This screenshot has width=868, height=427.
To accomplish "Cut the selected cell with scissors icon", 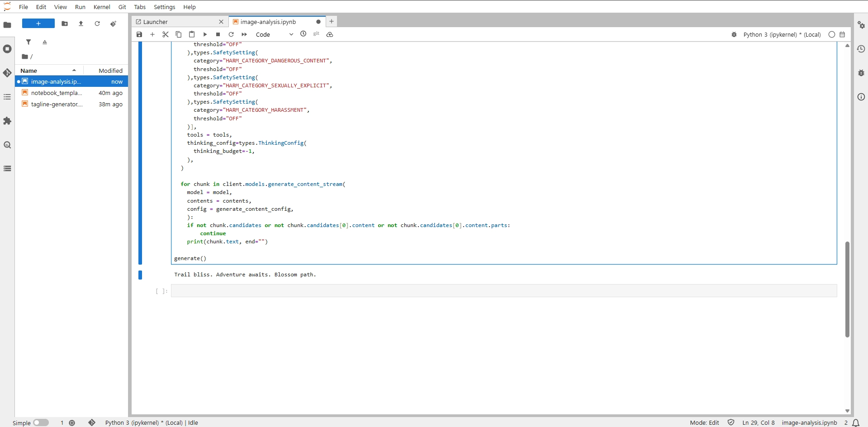I will (166, 34).
